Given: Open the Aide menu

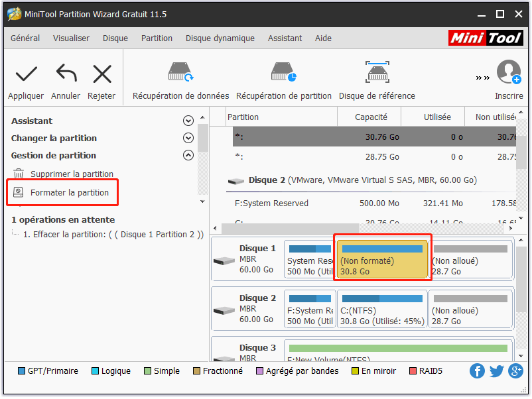Looking at the screenshot, I should [x=323, y=38].
